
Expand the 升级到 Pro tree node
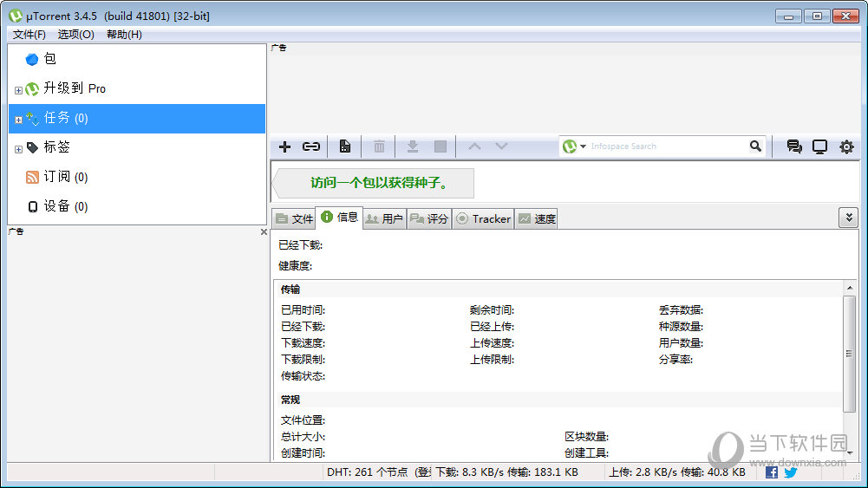18,90
